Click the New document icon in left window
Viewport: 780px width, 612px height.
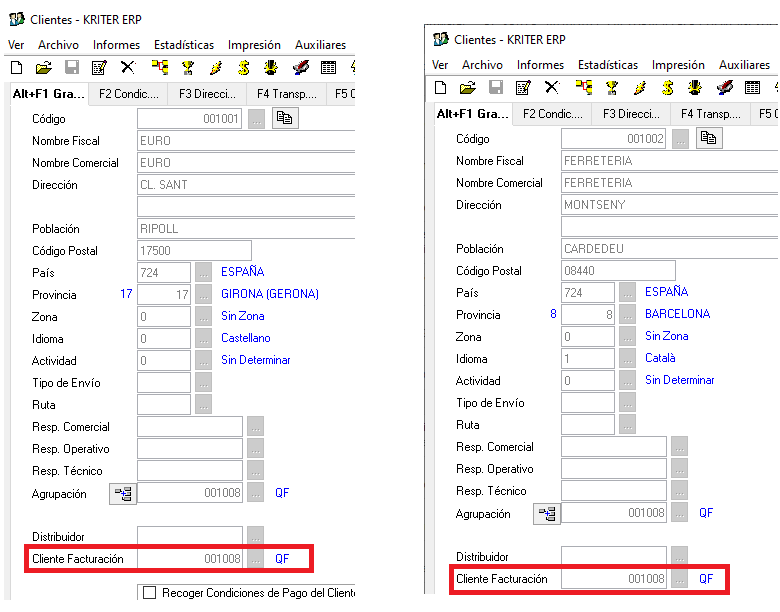tap(16, 68)
